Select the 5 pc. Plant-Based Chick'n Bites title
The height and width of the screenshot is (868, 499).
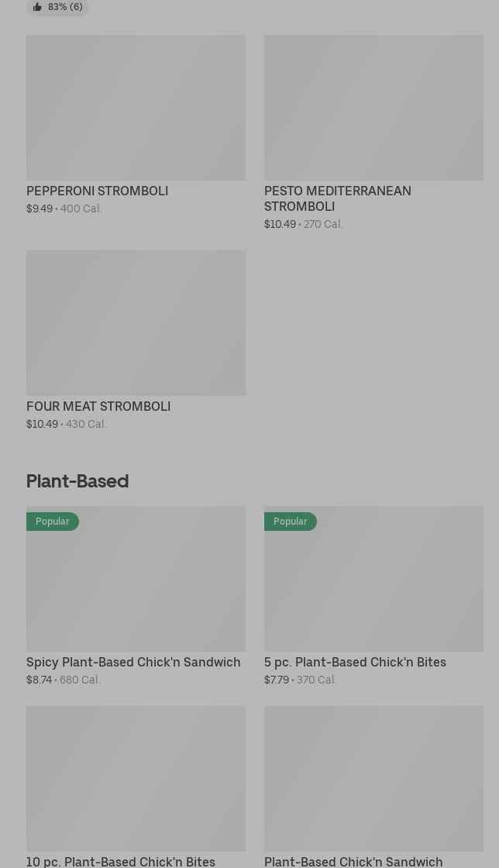(355, 662)
